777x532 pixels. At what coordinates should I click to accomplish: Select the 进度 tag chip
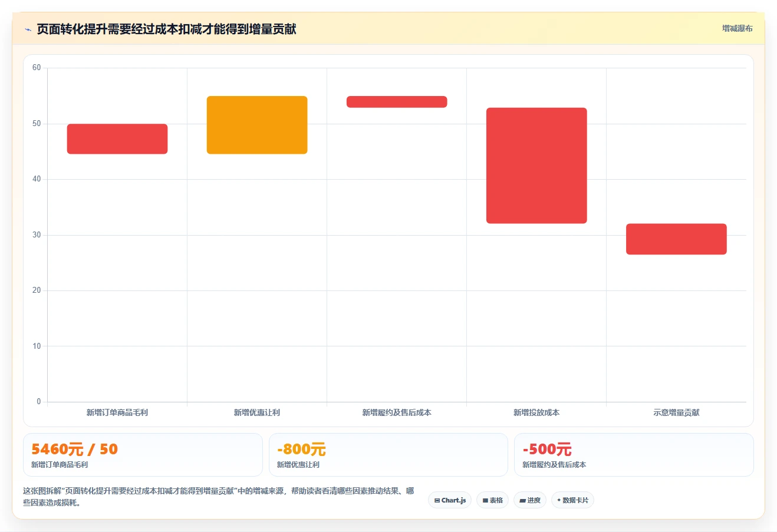click(530, 500)
